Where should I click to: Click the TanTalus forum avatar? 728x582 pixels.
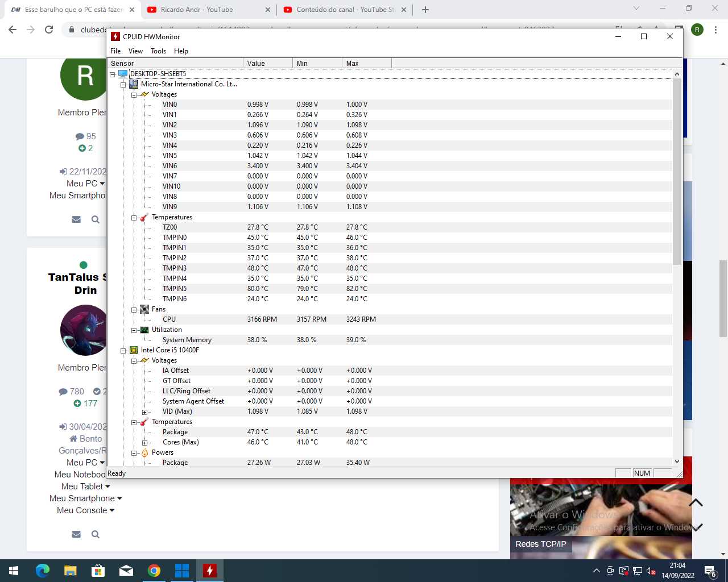pyautogui.click(x=84, y=330)
